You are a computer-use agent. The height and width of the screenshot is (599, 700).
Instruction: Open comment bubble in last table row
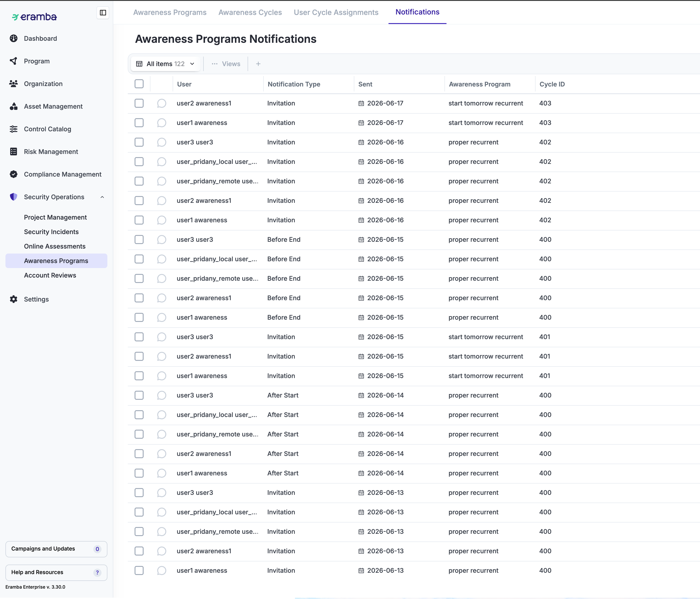coord(162,571)
